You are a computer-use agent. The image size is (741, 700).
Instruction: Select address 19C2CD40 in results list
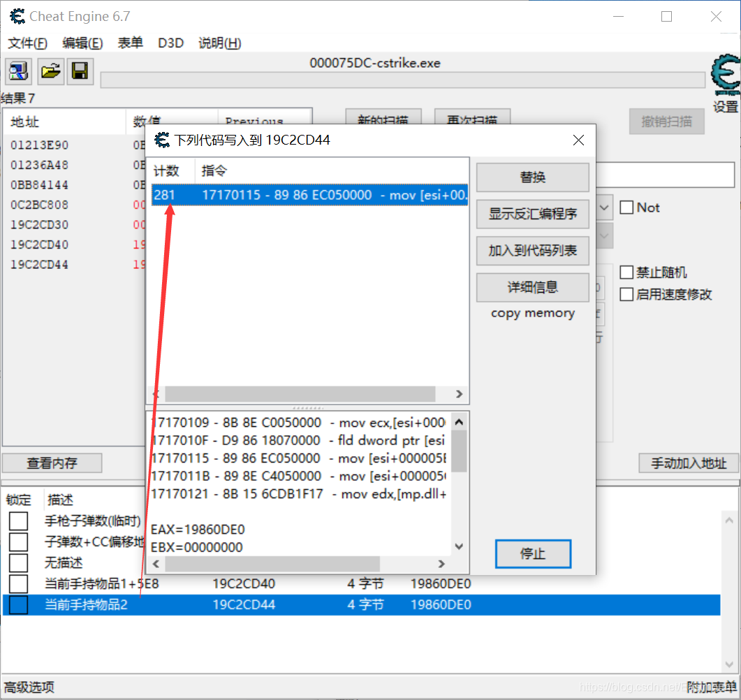coord(39,245)
